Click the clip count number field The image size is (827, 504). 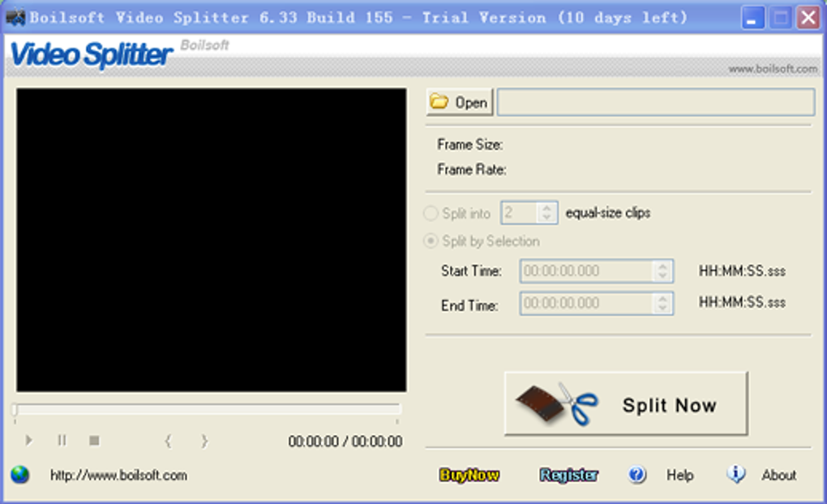(519, 213)
